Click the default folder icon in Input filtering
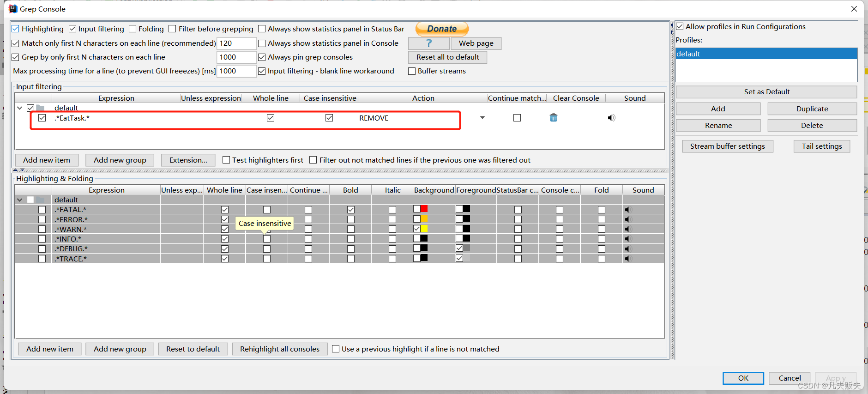 click(41, 108)
